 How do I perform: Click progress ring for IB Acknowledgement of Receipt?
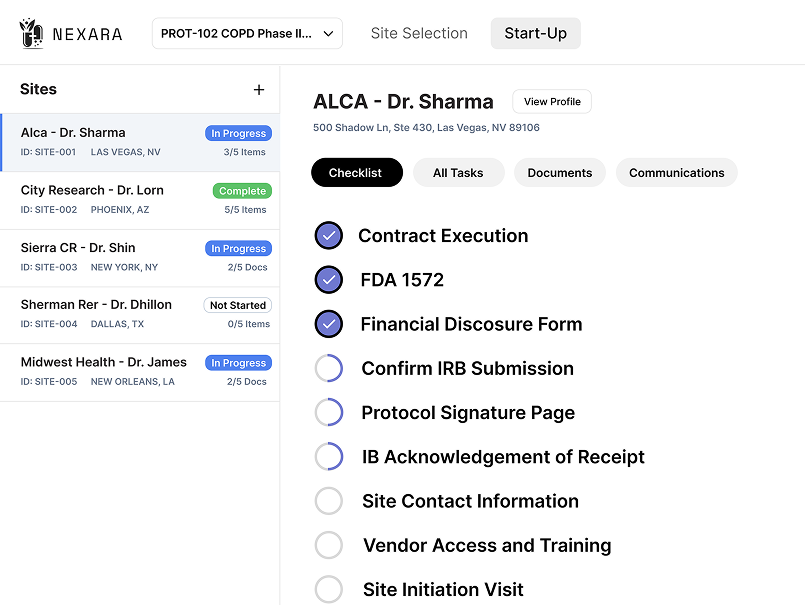[329, 457]
